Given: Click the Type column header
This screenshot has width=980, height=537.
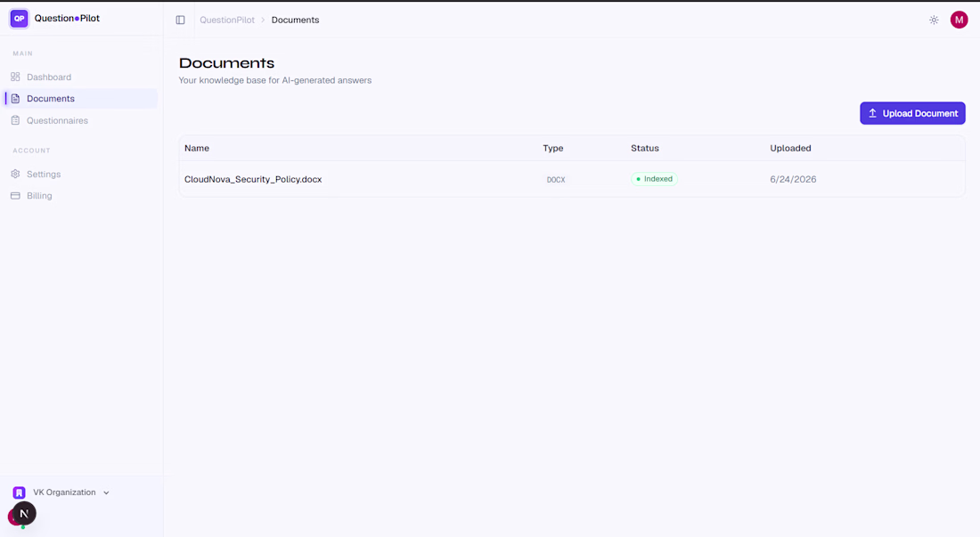Looking at the screenshot, I should 553,148.
